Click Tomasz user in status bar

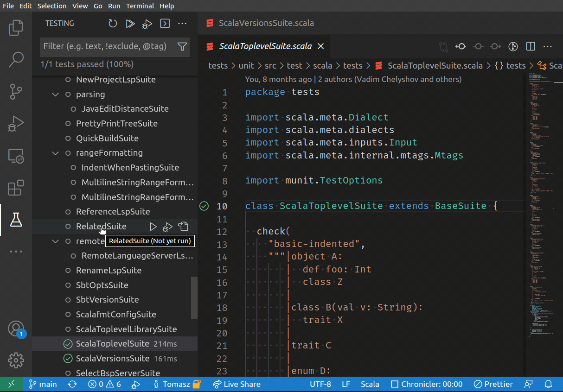[x=178, y=384]
